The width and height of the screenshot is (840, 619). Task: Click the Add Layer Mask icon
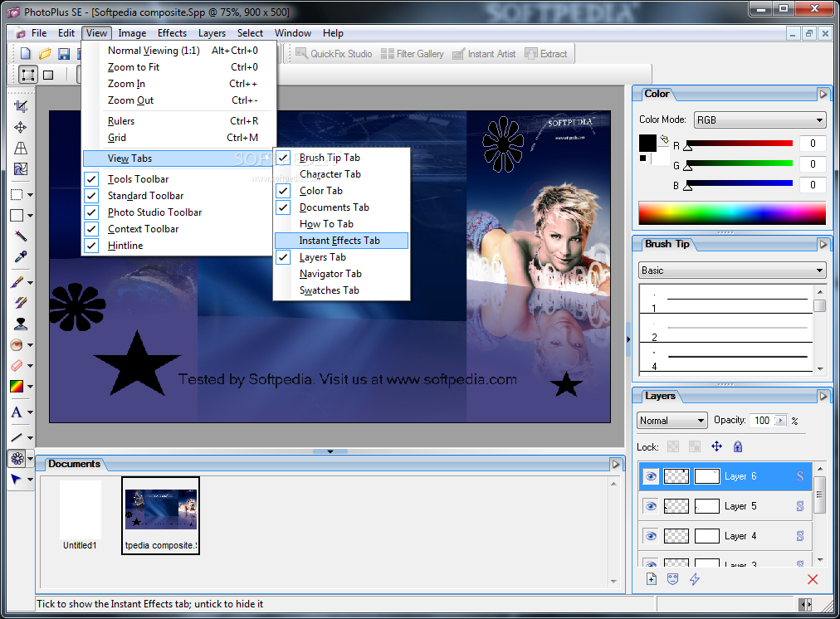coord(673,579)
